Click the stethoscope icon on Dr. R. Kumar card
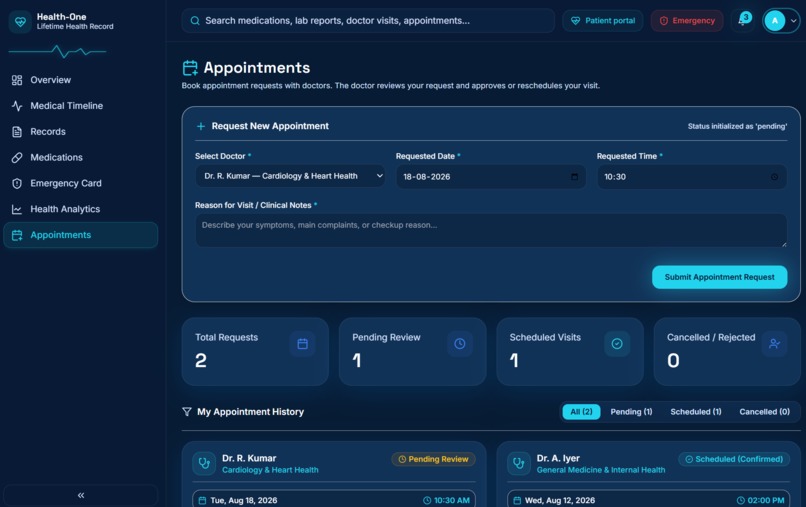806x507 pixels. [204, 463]
